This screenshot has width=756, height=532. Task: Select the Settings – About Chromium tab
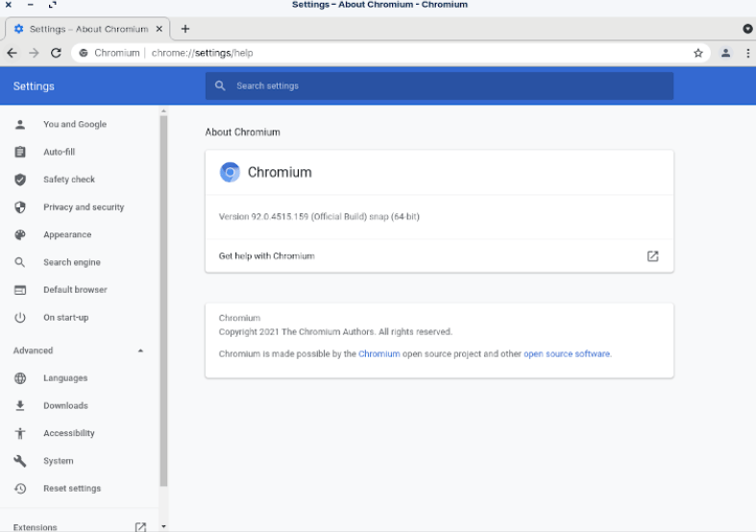(x=87, y=29)
